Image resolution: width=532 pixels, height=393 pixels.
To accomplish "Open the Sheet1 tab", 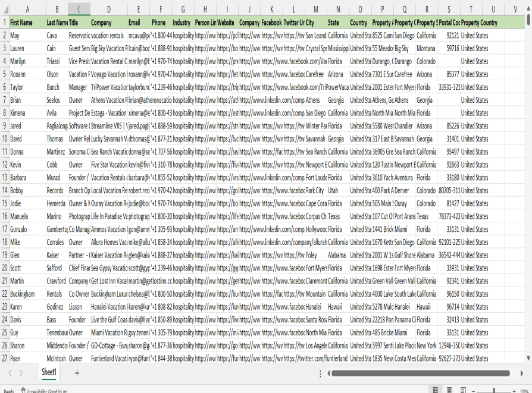I will tap(49, 372).
